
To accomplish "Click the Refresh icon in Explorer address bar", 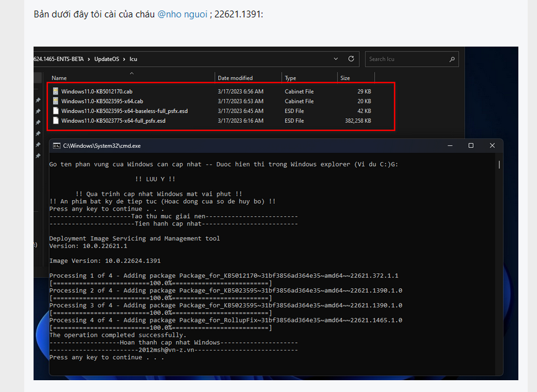I will [351, 59].
